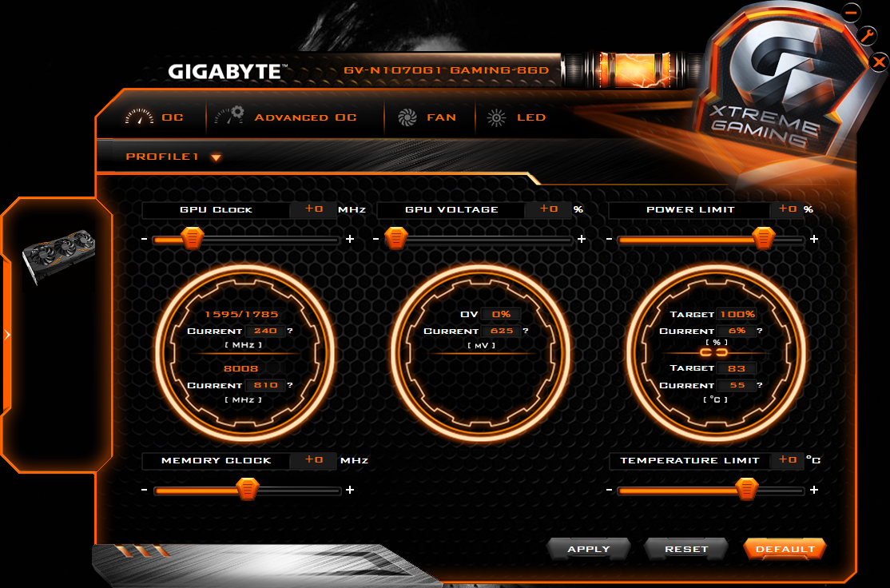The height and width of the screenshot is (588, 890).
Task: Click help icon beside power current 6%
Action: click(760, 330)
